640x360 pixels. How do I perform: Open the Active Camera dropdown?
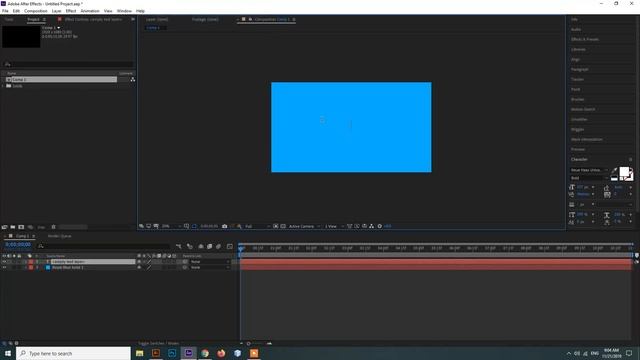pyautogui.click(x=304, y=226)
